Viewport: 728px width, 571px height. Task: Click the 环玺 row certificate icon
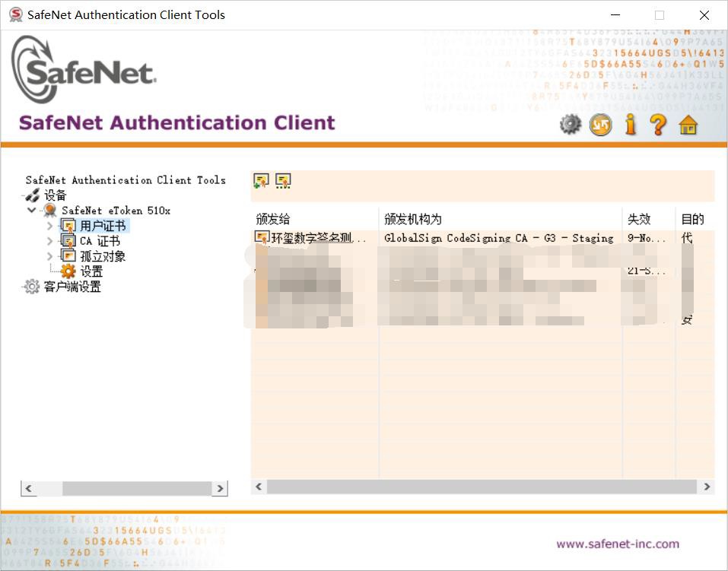click(262, 238)
